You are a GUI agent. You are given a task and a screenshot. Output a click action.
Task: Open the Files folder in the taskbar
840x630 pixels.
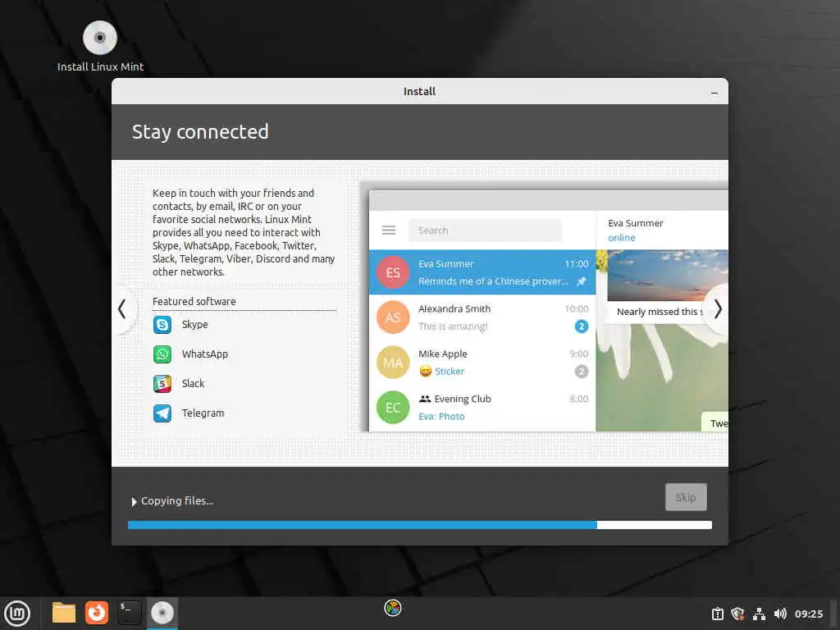coord(64,613)
